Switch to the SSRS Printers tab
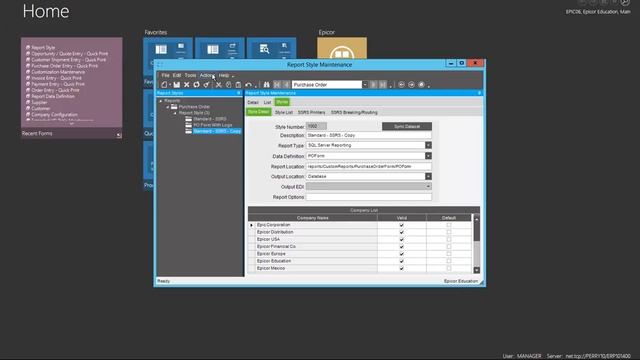The height and width of the screenshot is (360, 640). (311, 112)
